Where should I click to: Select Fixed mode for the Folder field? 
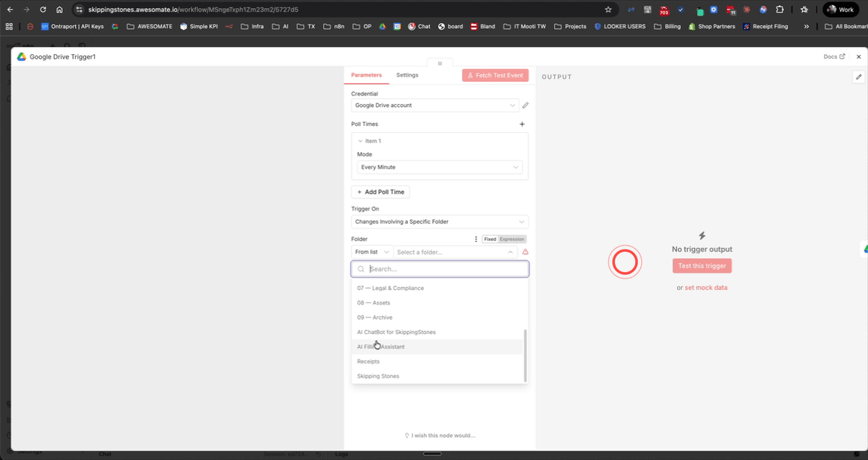[x=491, y=239]
